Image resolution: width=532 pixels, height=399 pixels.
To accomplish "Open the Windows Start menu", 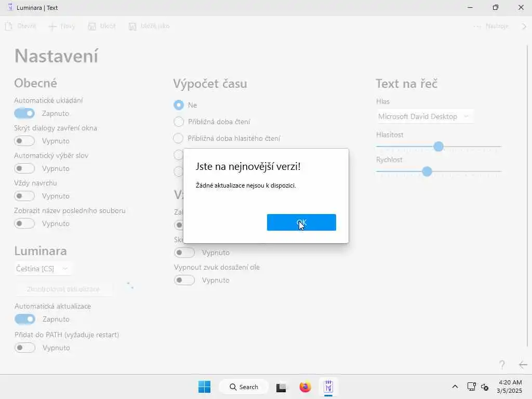I will [x=204, y=387].
